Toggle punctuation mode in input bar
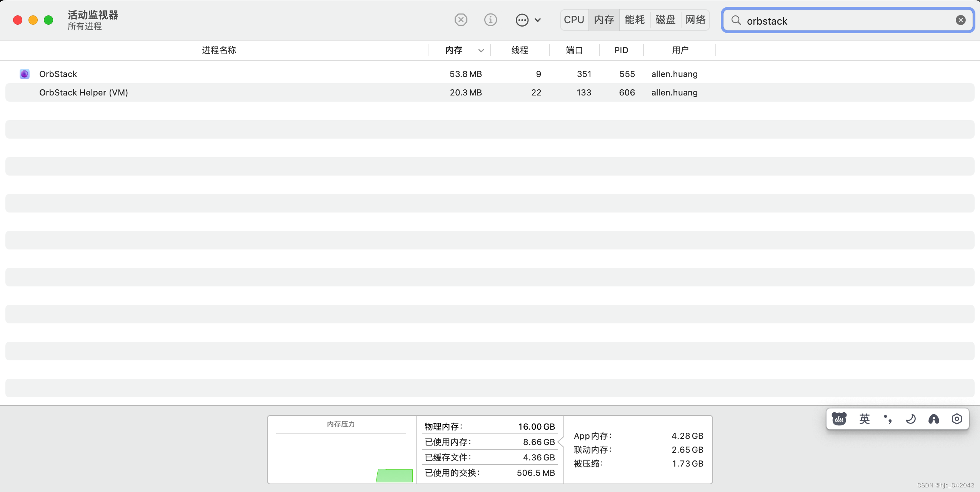This screenshot has width=980, height=492. 887,419
